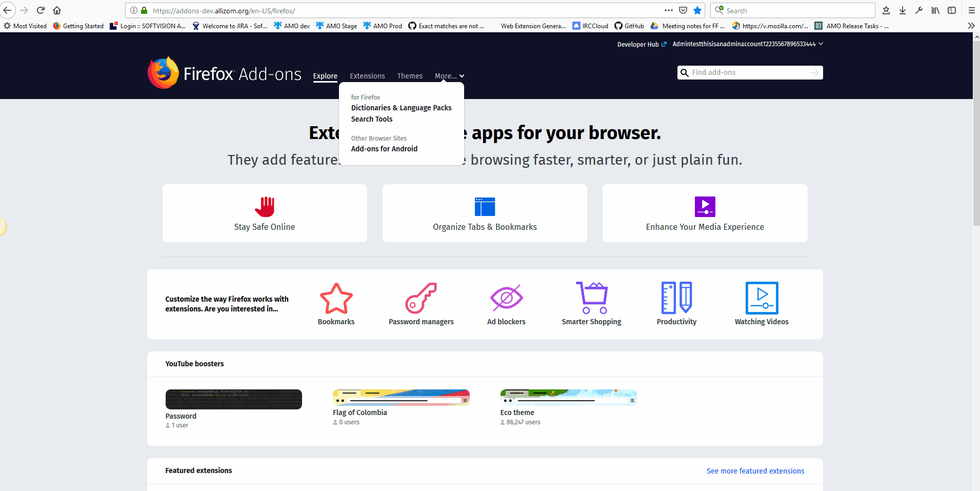Preview the Password theme thumbnail
This screenshot has width=980, height=491.
[x=234, y=399]
